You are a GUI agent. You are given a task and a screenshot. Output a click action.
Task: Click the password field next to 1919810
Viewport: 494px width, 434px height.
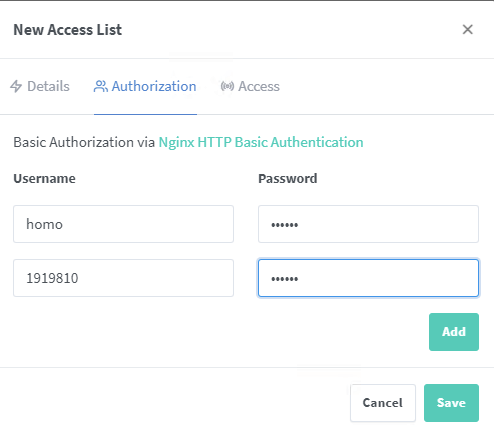[368, 278]
